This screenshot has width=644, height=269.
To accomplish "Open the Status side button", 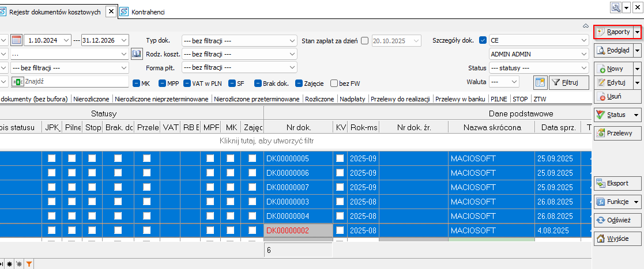I will [x=617, y=115].
